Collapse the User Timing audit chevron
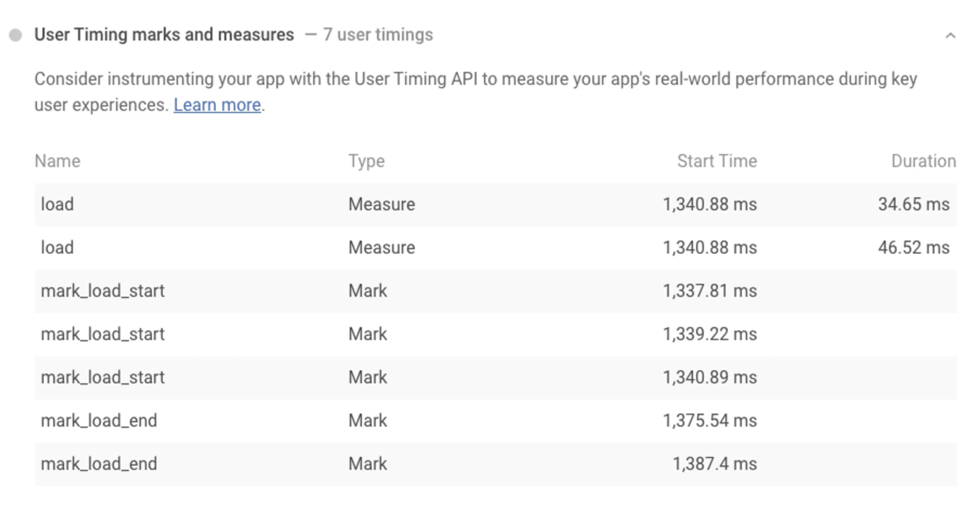 pos(950,36)
